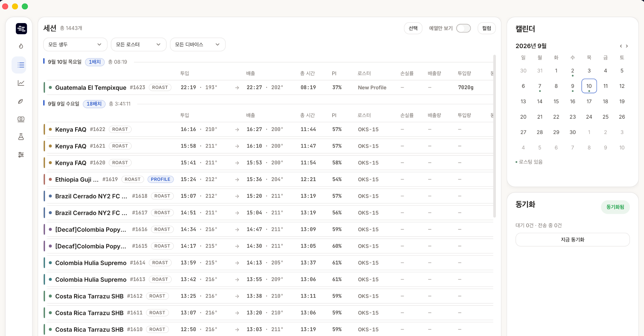Click the sessions list vertical scrollbar
Viewport: 644px width, 336px height.
coord(494,136)
